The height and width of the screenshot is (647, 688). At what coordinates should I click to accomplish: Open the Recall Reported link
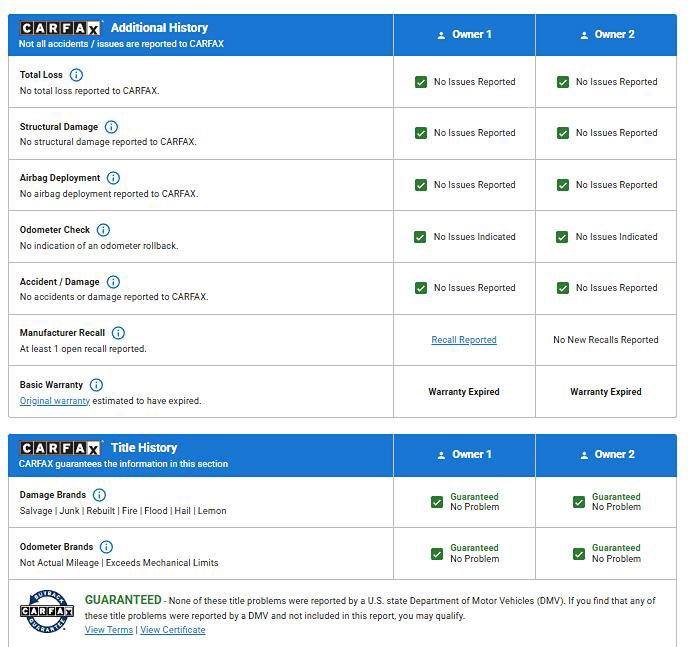[464, 340]
